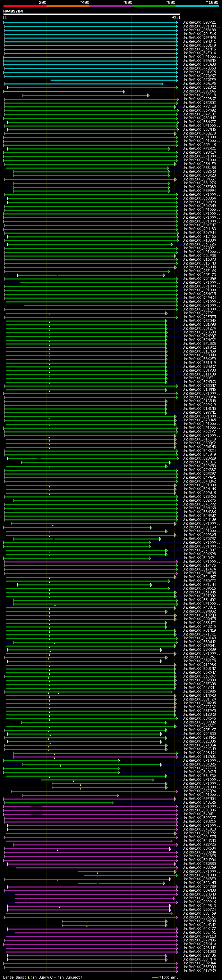
Task: Click the UniRef100_A7SFE8 label
Action: coord(199,106)
